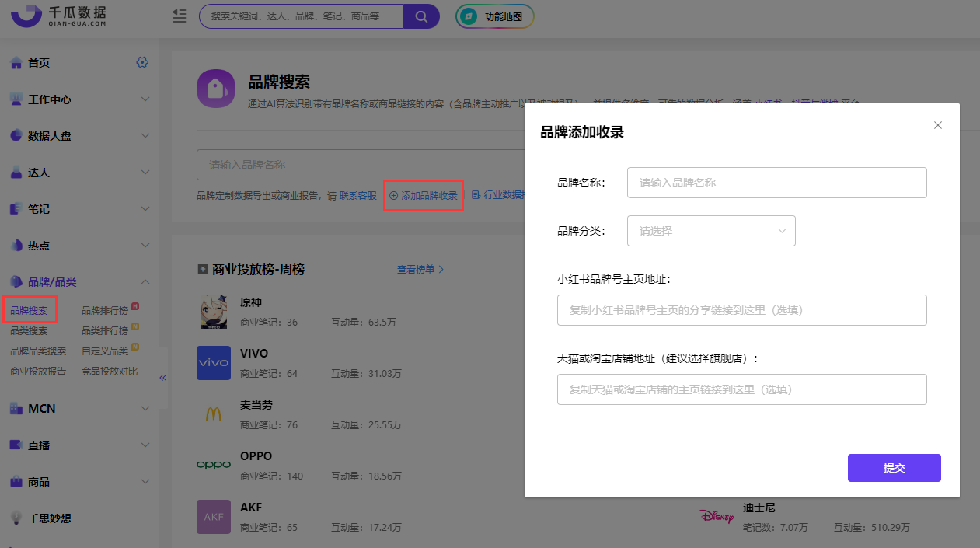
Task: Open 查看榜单 ranking list link
Action: click(x=416, y=269)
